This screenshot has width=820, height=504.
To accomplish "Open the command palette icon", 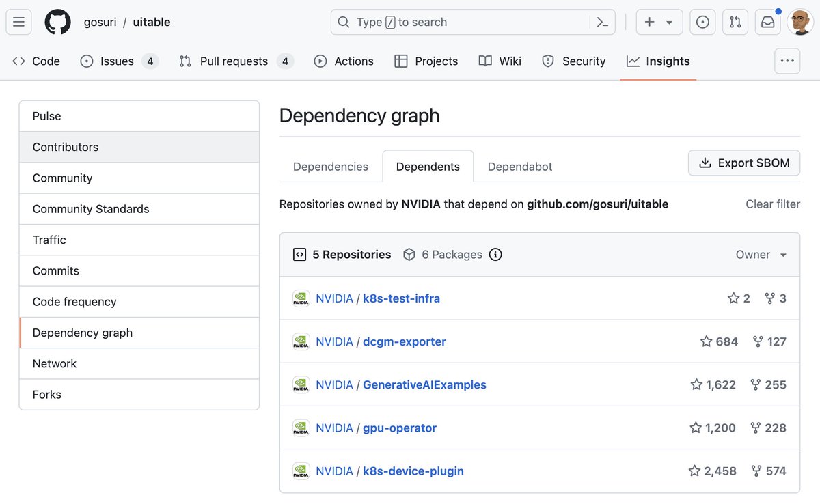I will 602,22.
